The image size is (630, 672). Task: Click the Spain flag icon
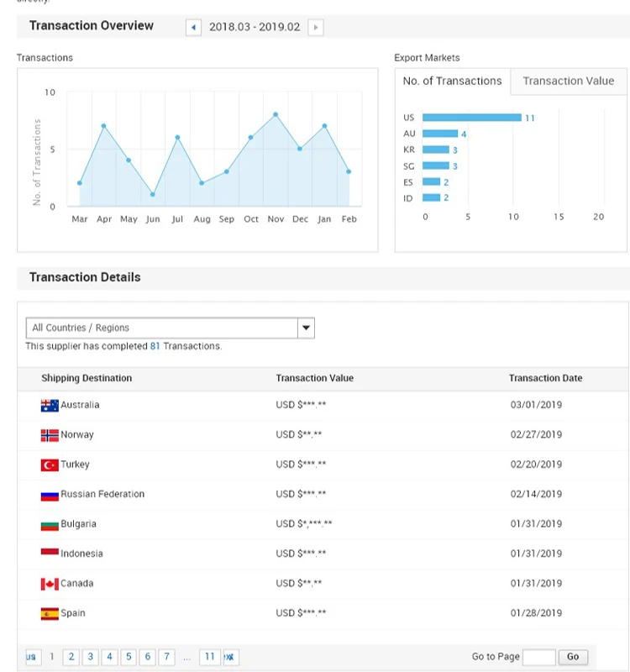point(50,613)
